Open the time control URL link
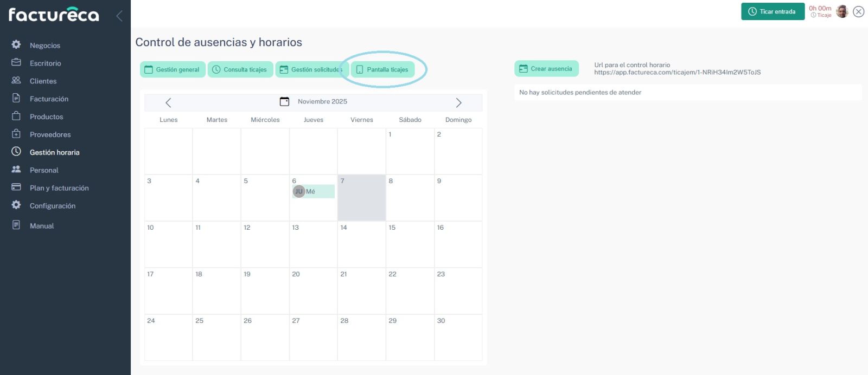This screenshot has height=375, width=868. point(677,73)
